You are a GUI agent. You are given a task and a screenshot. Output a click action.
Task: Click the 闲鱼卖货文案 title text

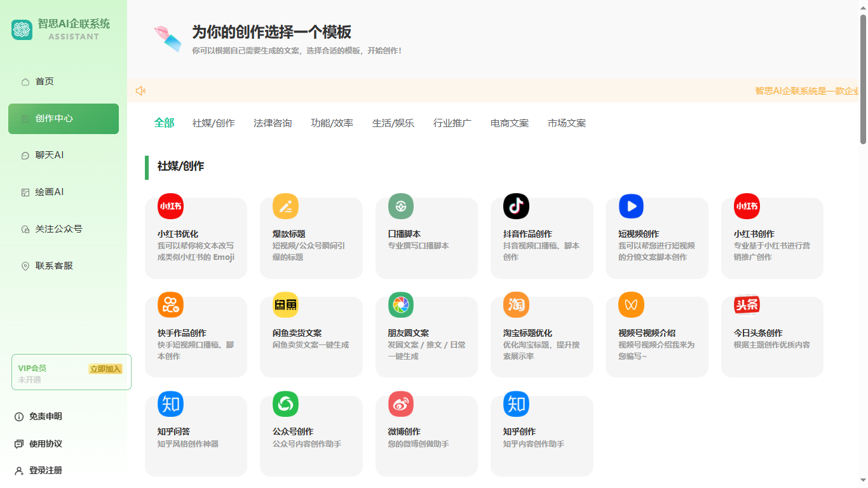pyautogui.click(x=297, y=333)
